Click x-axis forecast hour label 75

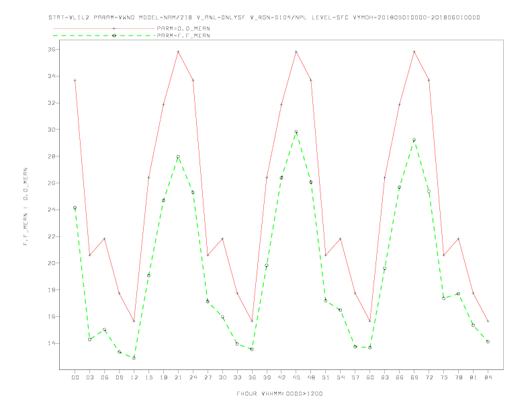444,377
